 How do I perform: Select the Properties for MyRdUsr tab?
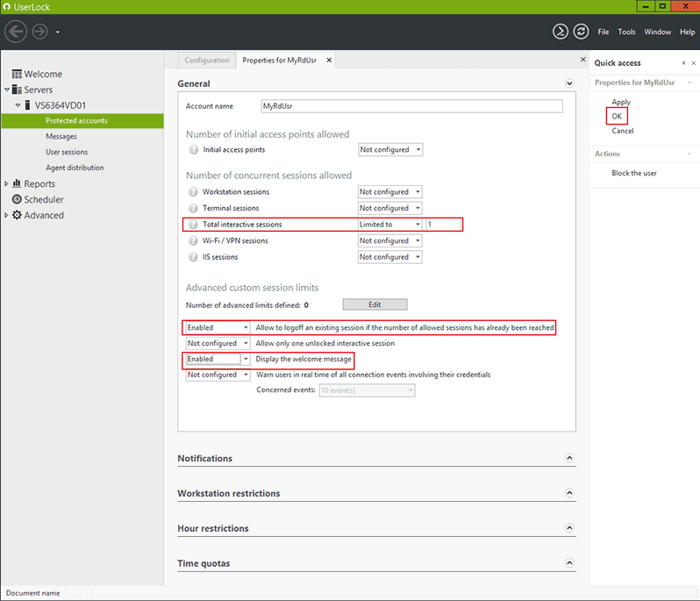(x=280, y=61)
